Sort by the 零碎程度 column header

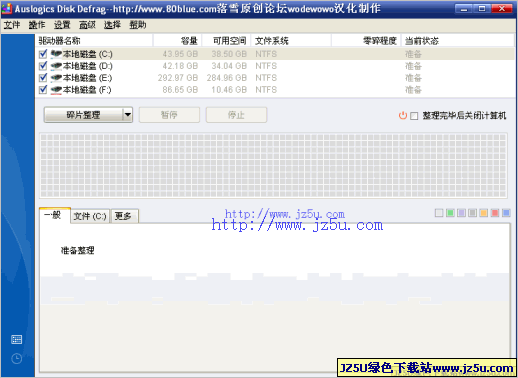366,41
